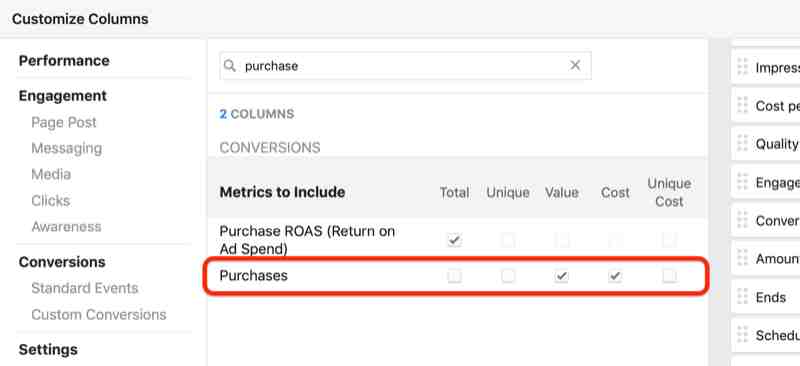Click the drag handle next to Cost per
Screen dimensions: 800x366
(742, 105)
